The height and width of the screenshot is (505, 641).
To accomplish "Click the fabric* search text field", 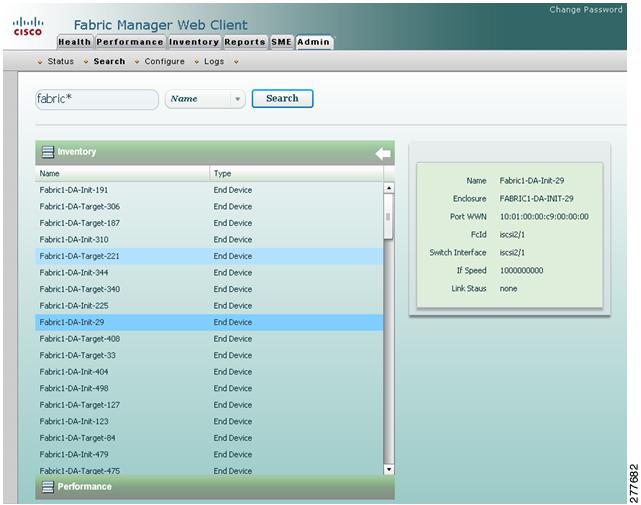I will [97, 99].
